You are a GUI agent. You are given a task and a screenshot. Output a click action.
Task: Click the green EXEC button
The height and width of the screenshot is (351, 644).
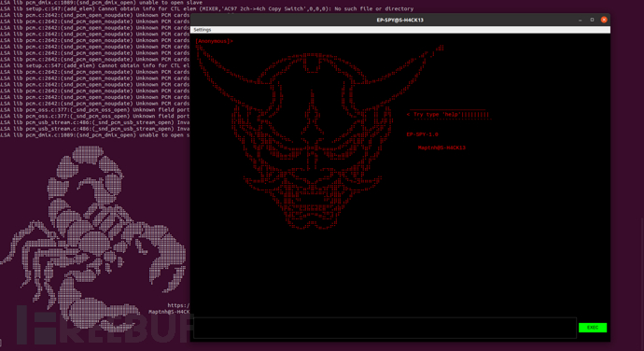[593, 328]
